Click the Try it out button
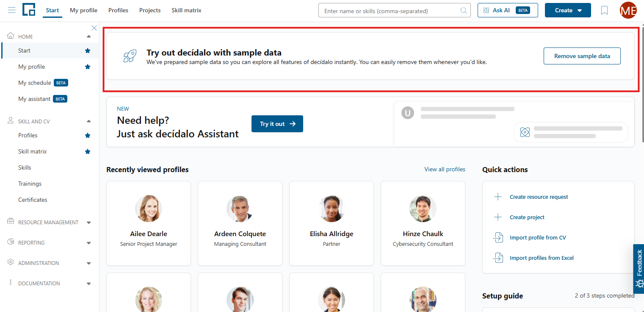Screen dimensions: 644x312 click(x=277, y=124)
